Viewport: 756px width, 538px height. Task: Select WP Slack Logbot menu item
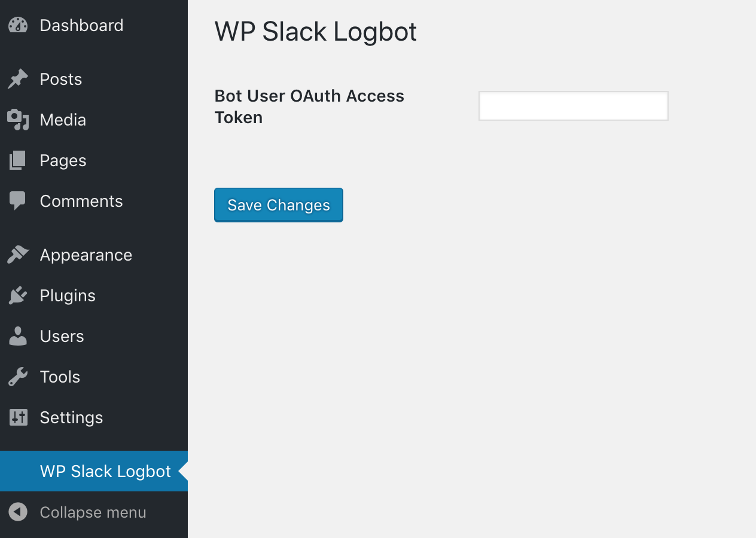click(x=105, y=471)
